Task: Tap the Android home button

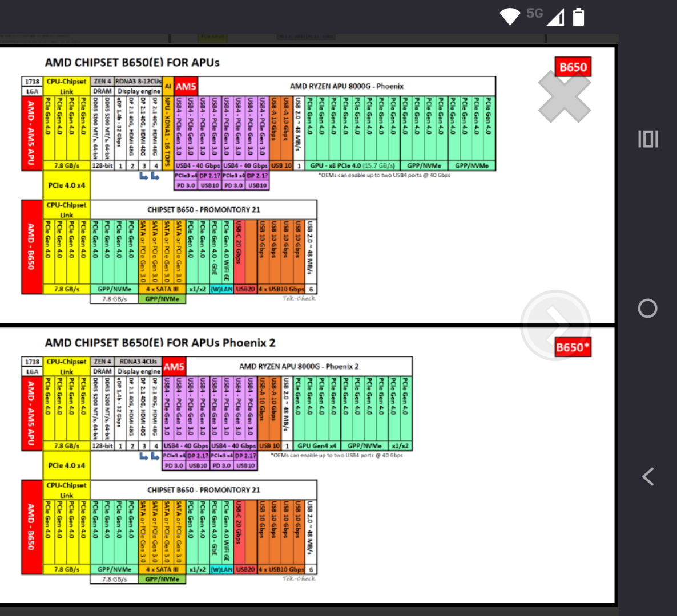Action: [648, 309]
